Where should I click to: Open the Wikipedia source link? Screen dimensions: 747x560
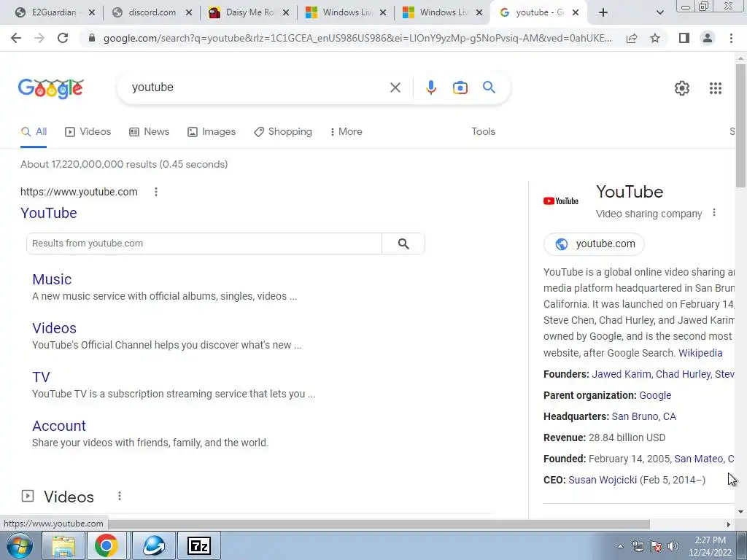tap(700, 354)
